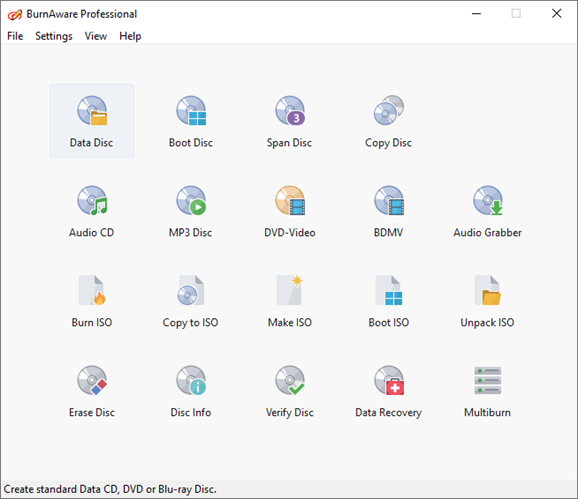Open the Data Recovery tool
The image size is (578, 500).
click(389, 390)
